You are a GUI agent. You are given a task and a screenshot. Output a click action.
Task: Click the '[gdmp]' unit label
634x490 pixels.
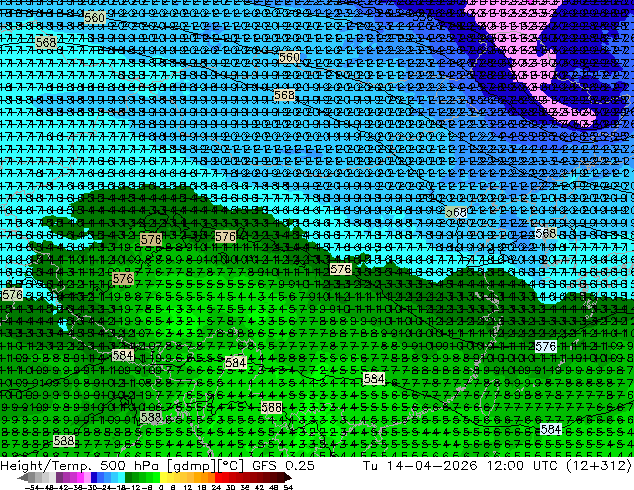[190, 466]
